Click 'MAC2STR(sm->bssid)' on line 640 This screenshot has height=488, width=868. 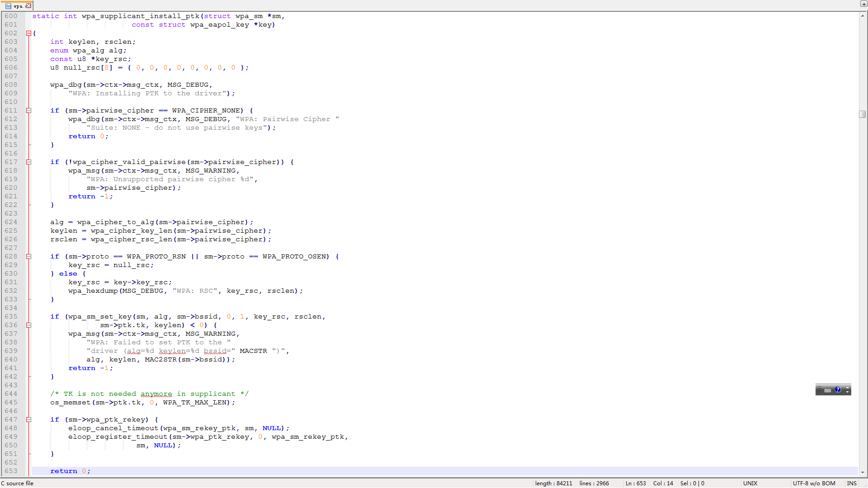(185, 360)
